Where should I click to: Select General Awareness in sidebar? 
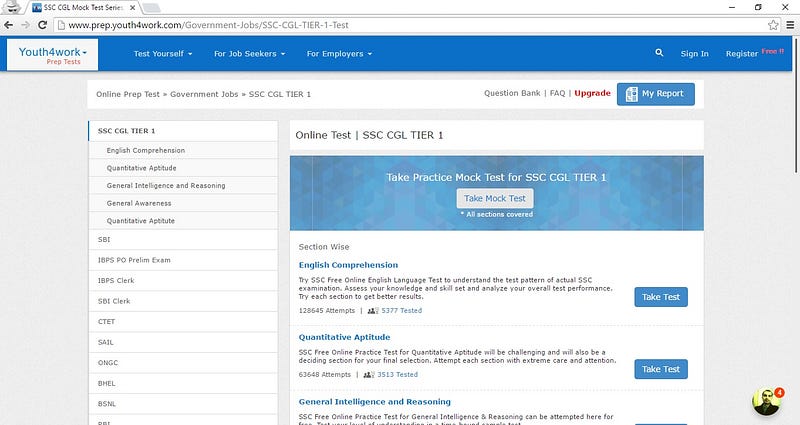[x=183, y=203]
